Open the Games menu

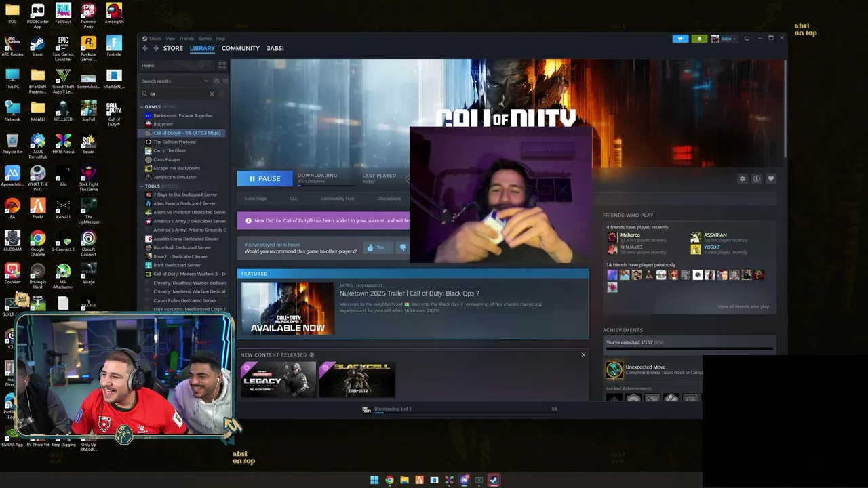205,39
